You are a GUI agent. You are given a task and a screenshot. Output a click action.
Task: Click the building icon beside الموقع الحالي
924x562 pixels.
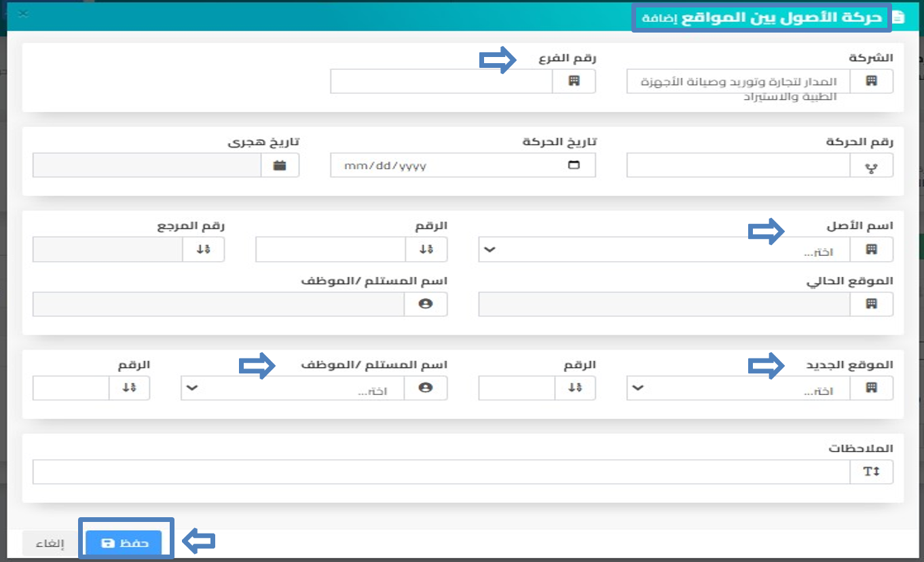click(872, 304)
